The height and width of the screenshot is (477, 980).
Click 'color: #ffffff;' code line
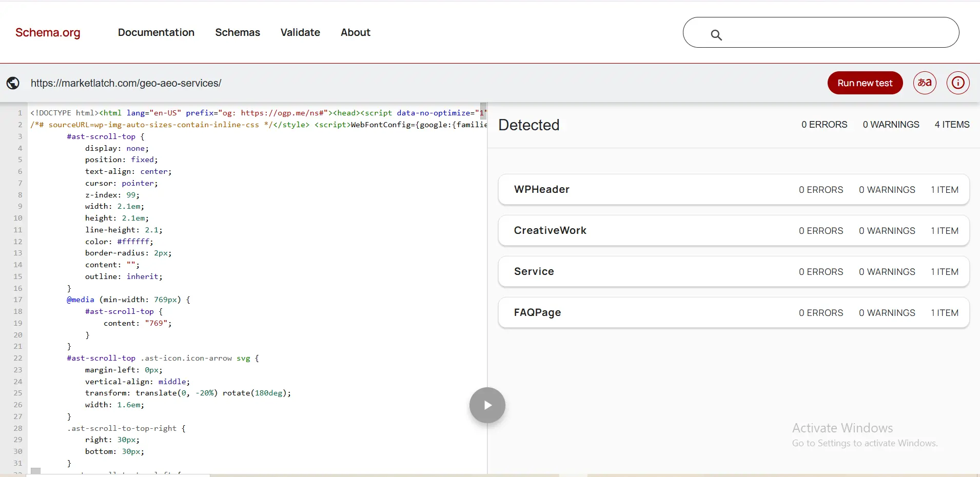pyautogui.click(x=119, y=242)
